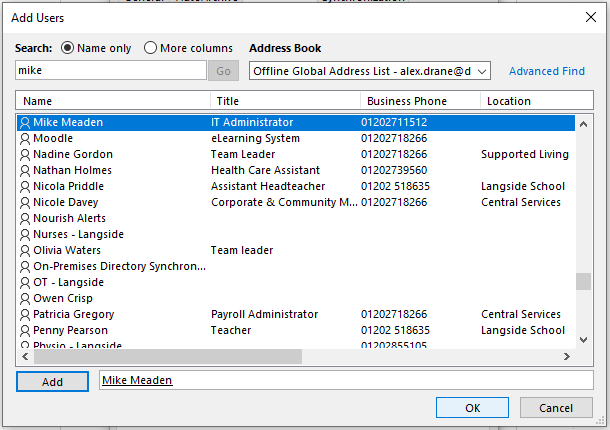Viewport: 610px width, 430px height.
Task: Sort by the Business Phone column header
Action: coord(419,101)
